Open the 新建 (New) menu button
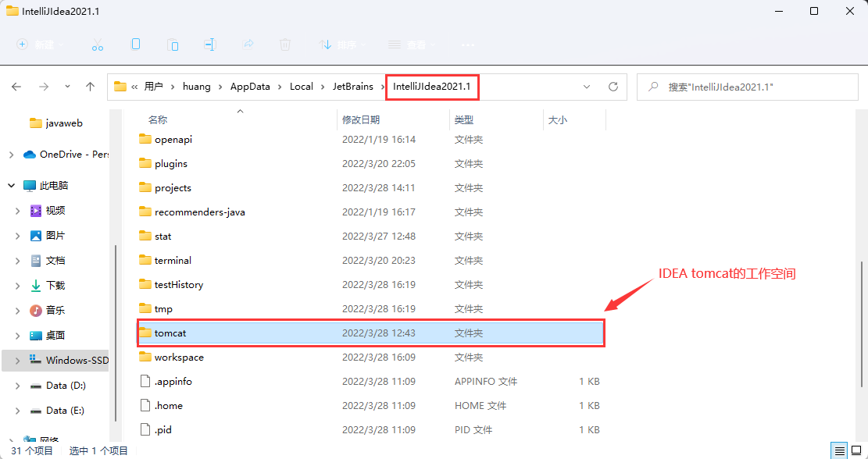Viewport: 868px width, 459px height. coord(41,44)
